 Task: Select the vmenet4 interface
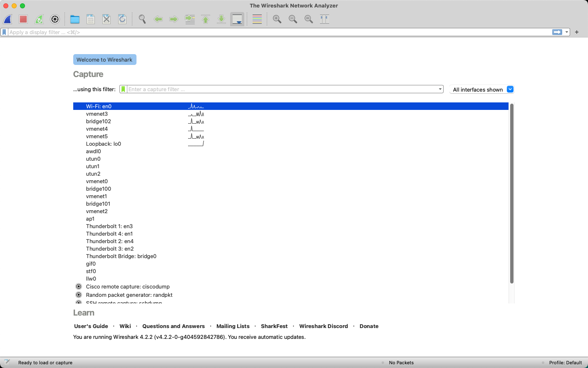(x=290, y=129)
